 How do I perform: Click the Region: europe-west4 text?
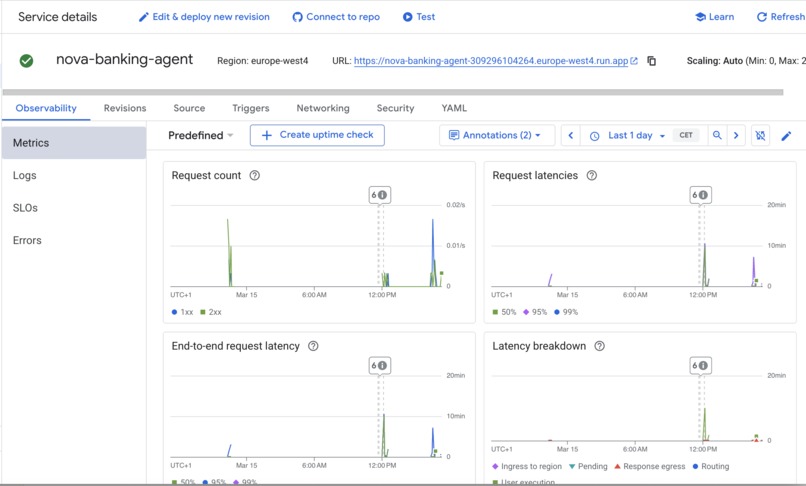(x=263, y=61)
